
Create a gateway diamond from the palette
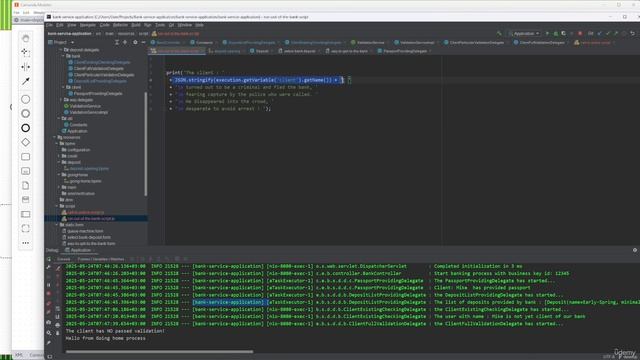(x=25, y=142)
